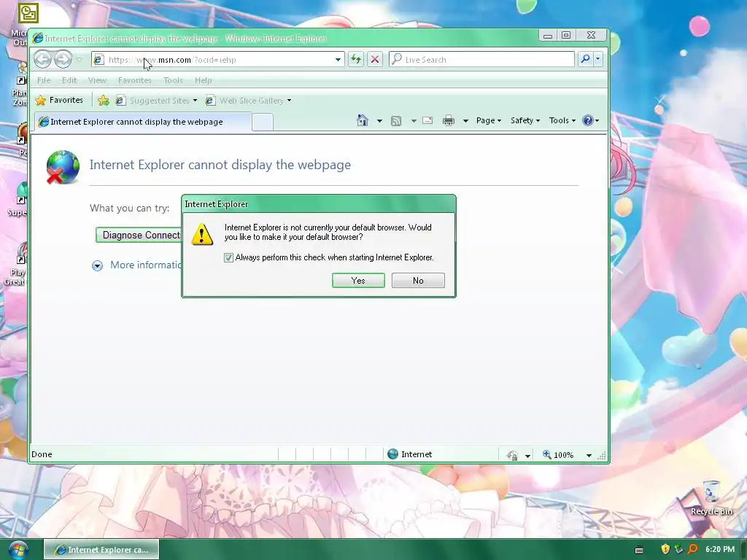Image resolution: width=747 pixels, height=560 pixels.
Task: Open the View menu
Action: [x=97, y=80]
